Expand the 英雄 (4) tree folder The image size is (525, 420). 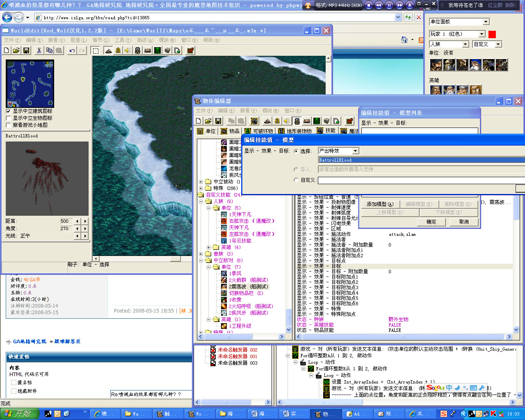click(208, 247)
